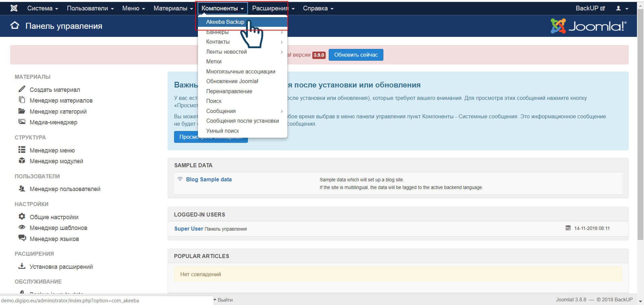Click the pencil icon for Создать материал
Viewport: 644px width, 305px height.
click(x=22, y=89)
